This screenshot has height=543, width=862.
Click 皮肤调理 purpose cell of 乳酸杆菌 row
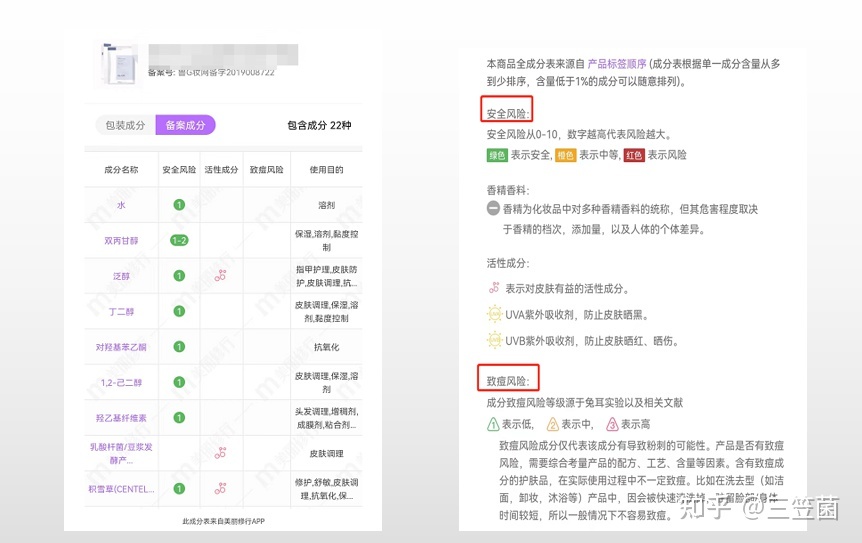click(327, 453)
